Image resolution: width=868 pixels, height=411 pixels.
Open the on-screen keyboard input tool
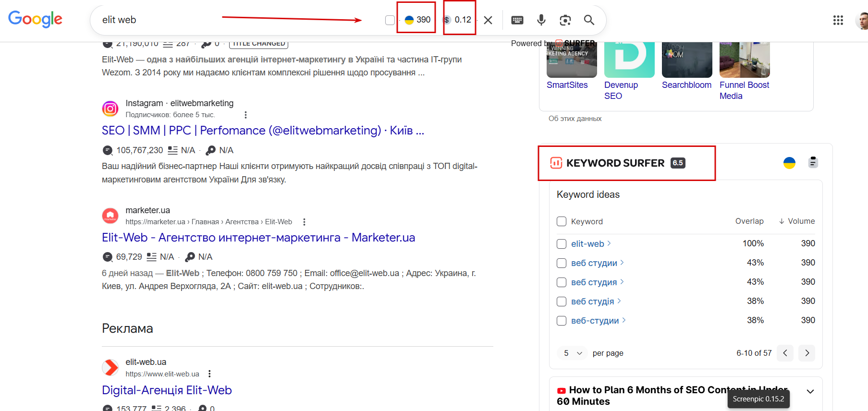tap(517, 20)
